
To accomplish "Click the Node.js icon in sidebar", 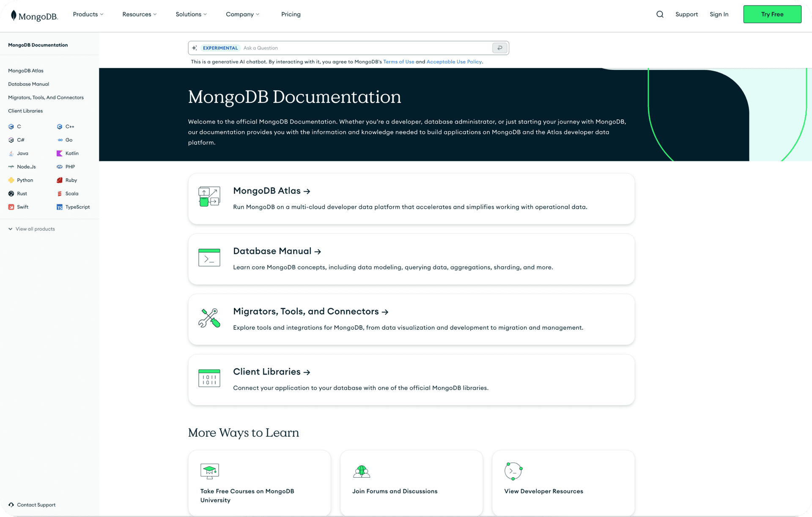I will tap(11, 167).
